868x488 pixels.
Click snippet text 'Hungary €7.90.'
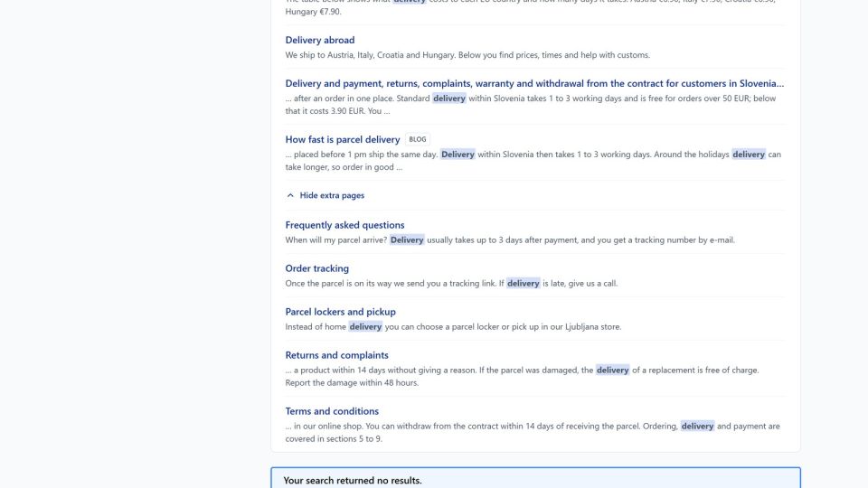point(314,12)
